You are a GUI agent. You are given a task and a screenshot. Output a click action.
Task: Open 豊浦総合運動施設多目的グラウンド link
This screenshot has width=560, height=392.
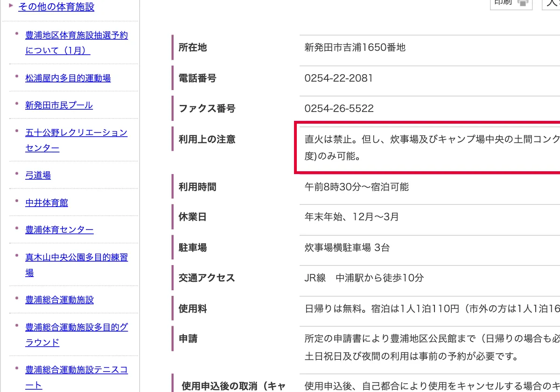point(77,335)
